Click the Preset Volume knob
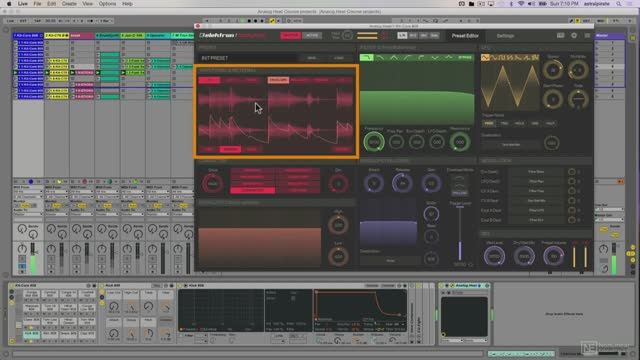The image size is (640, 360). click(553, 256)
